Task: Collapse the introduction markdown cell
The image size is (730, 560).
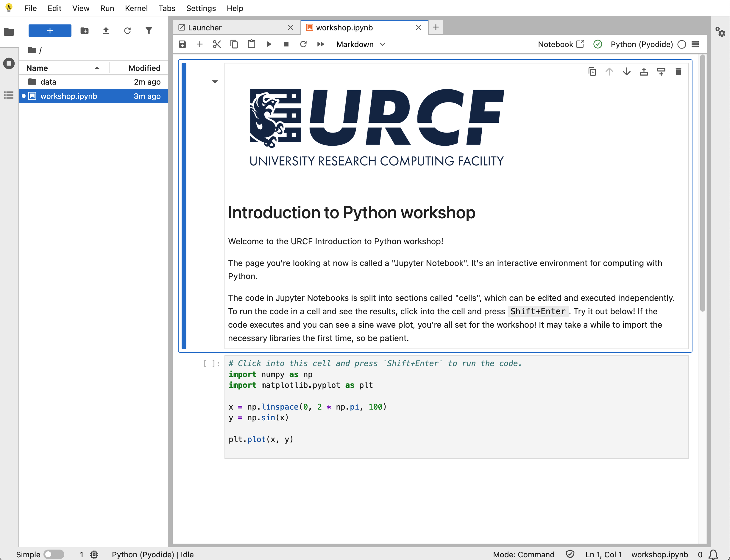Action: (215, 82)
